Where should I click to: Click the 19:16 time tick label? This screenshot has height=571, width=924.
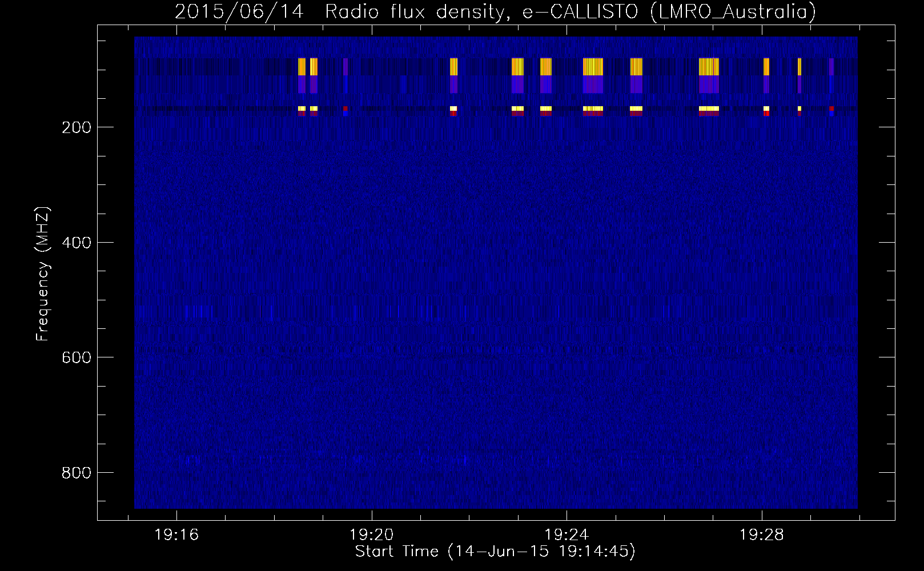176,535
